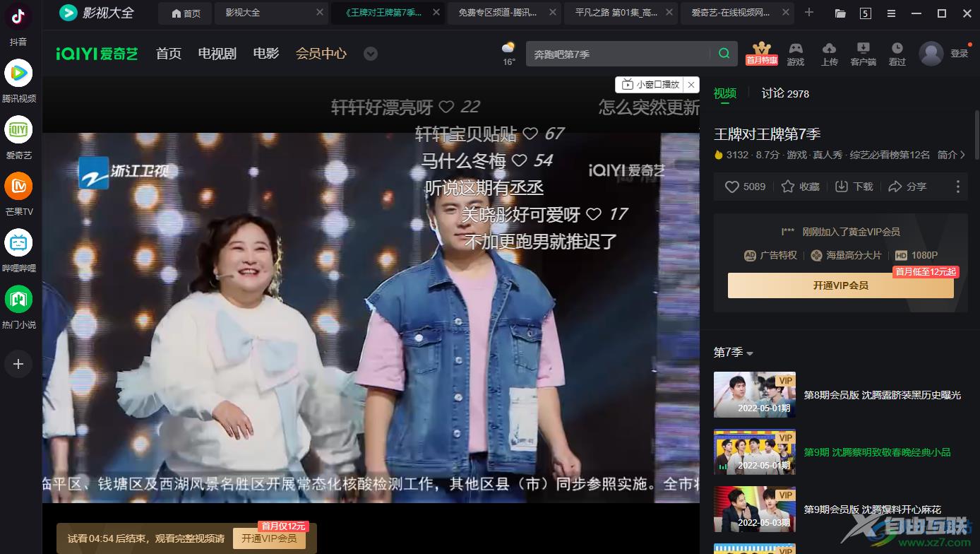This screenshot has width=980, height=554.
Task: Select the 讨论 2978 panel tab
Action: pyautogui.click(x=785, y=93)
